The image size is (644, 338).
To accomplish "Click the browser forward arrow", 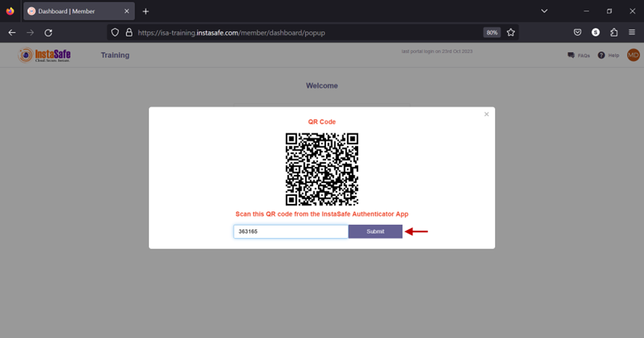I will 30,33.
